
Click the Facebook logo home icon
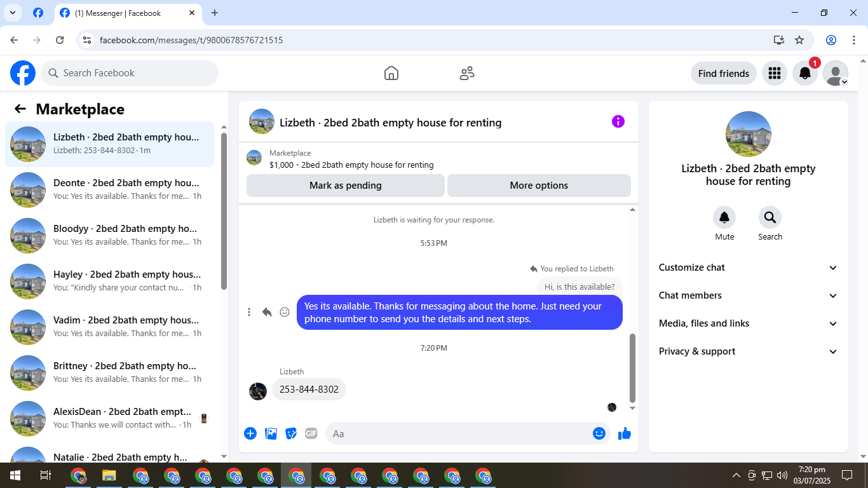[23, 73]
